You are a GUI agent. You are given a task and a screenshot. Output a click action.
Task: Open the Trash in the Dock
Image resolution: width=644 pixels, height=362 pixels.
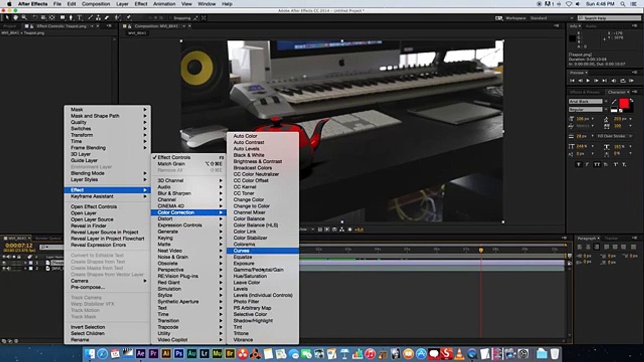click(554, 354)
